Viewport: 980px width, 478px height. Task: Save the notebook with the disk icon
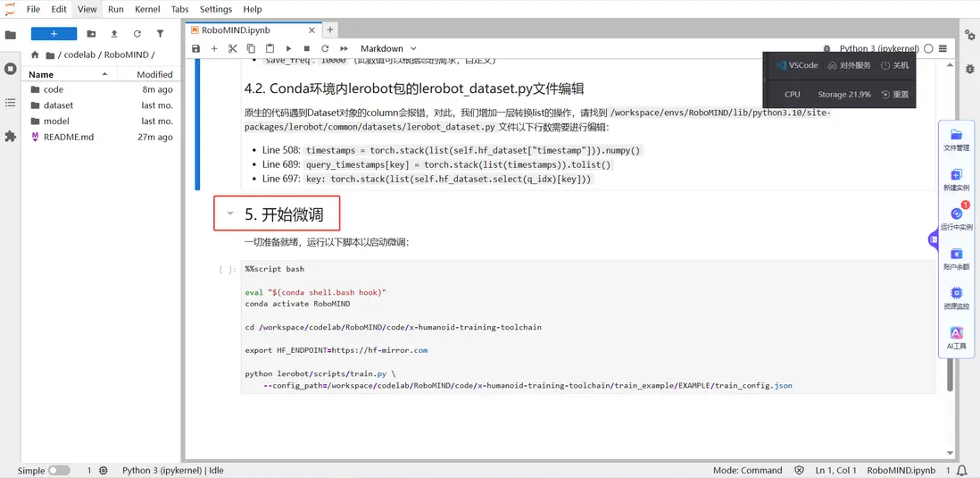(x=195, y=49)
